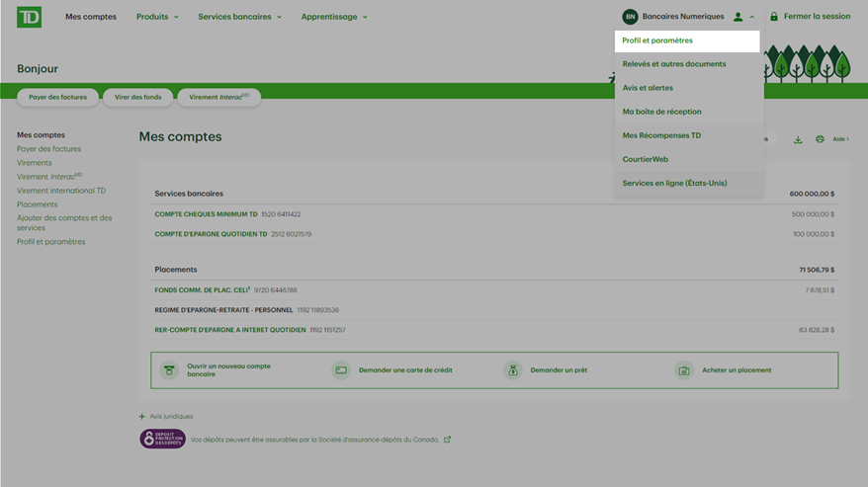Click Demander une carte de crédit
Screen dimensions: 868x487
[405, 370]
